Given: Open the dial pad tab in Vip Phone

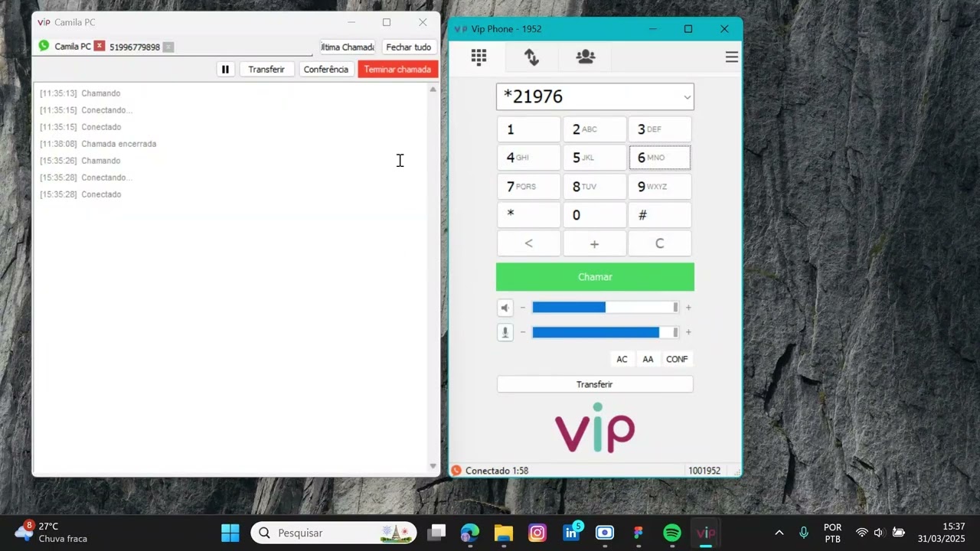Looking at the screenshot, I should point(479,57).
